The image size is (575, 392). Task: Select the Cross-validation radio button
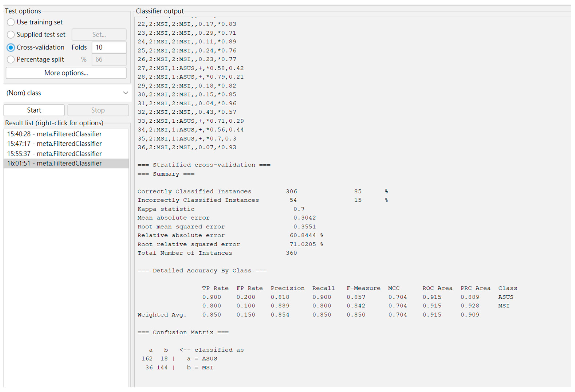[11, 47]
